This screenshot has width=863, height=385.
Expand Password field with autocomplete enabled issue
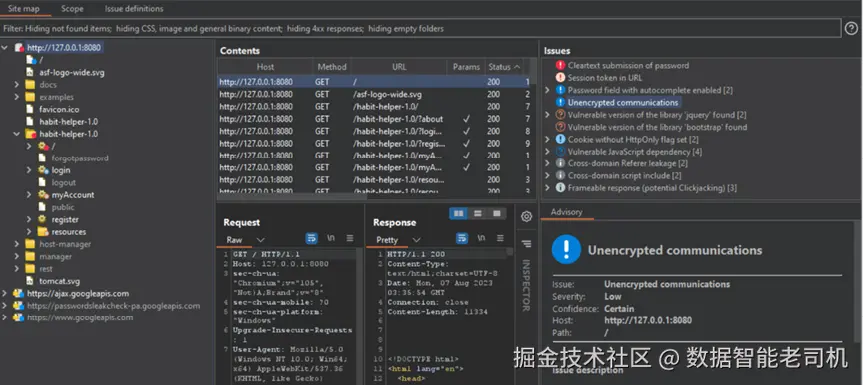click(x=547, y=90)
